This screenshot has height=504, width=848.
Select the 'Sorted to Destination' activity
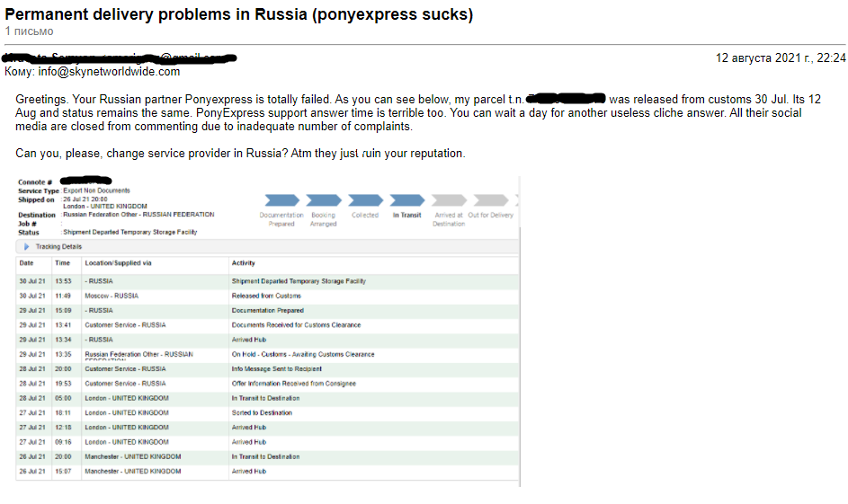pos(262,412)
